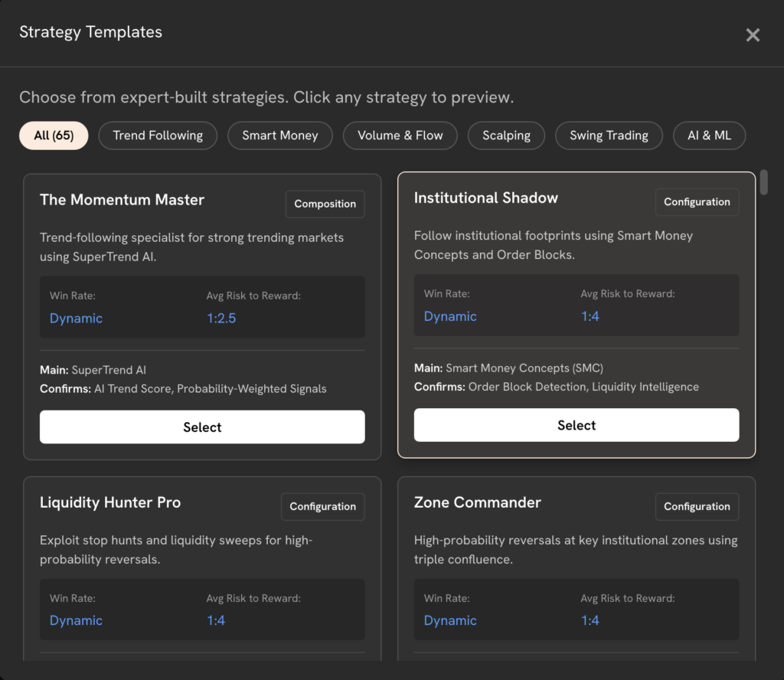This screenshot has height=680, width=784.
Task: Preview the Institutional Shadow strategy title
Action: click(x=485, y=198)
